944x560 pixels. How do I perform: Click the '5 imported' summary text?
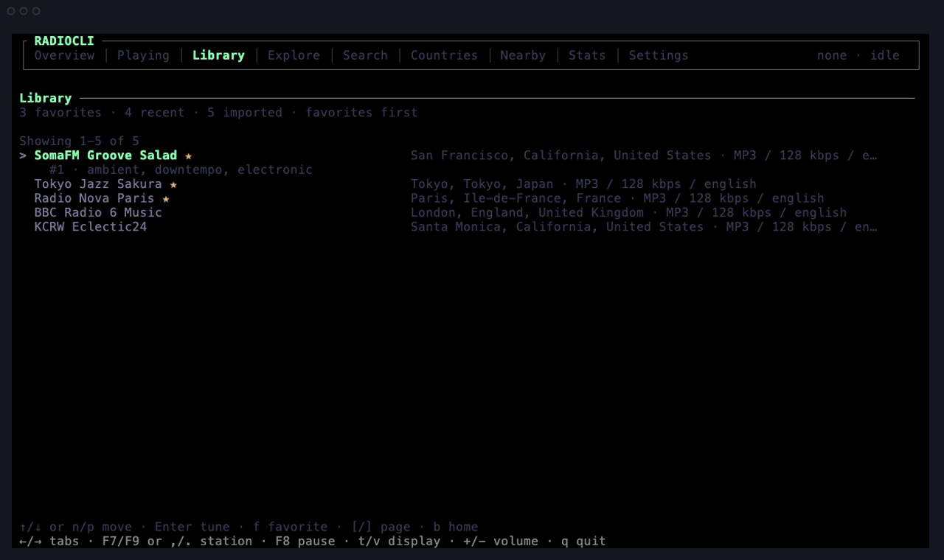click(245, 113)
